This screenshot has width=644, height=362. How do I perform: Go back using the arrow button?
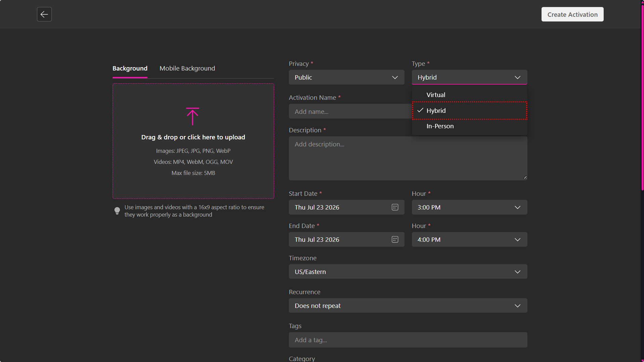tap(44, 14)
